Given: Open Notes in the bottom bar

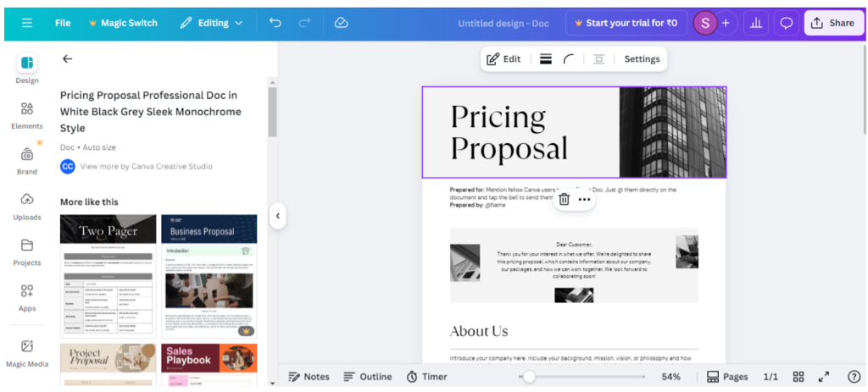Looking at the screenshot, I should [x=309, y=377].
